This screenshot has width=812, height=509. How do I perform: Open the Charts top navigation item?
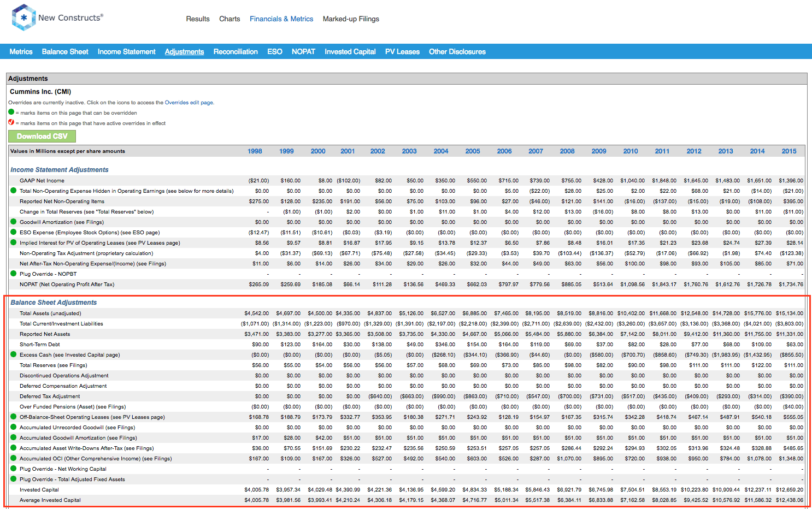(x=230, y=19)
